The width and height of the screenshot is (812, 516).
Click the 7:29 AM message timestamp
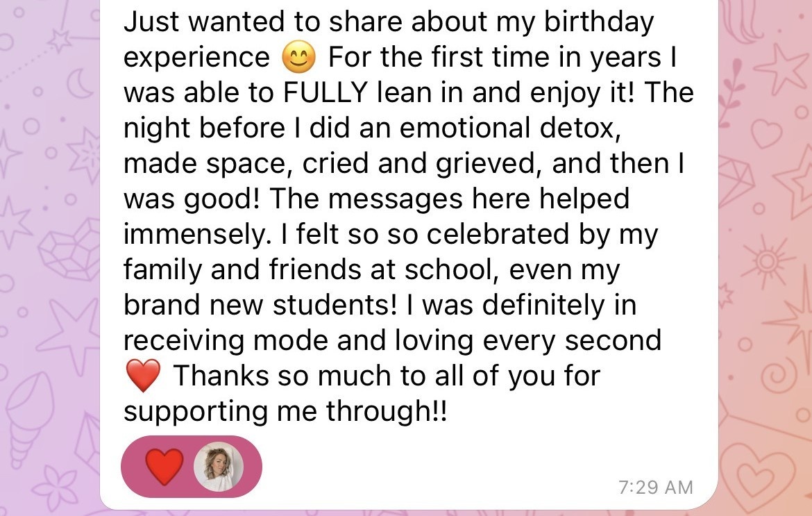(655, 488)
